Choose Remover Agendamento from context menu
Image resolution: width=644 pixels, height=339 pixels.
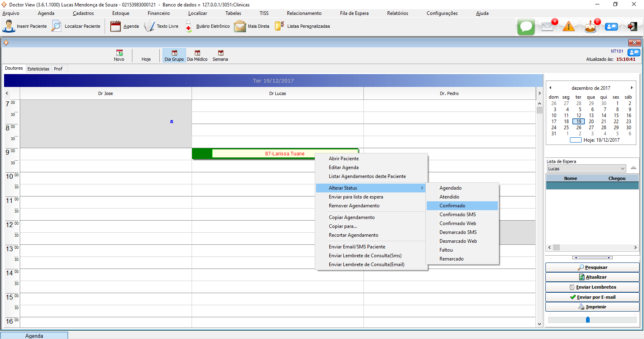(354, 206)
